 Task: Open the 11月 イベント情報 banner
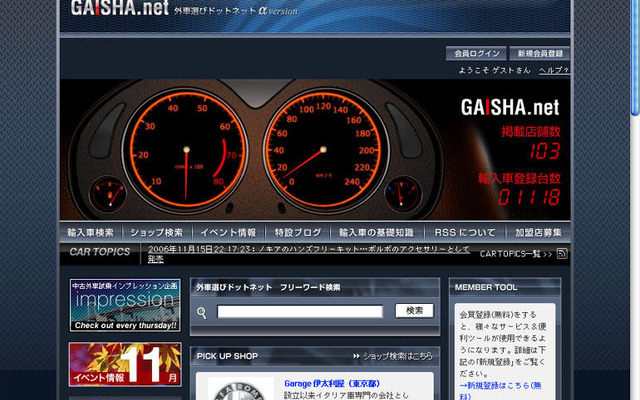tap(125, 364)
